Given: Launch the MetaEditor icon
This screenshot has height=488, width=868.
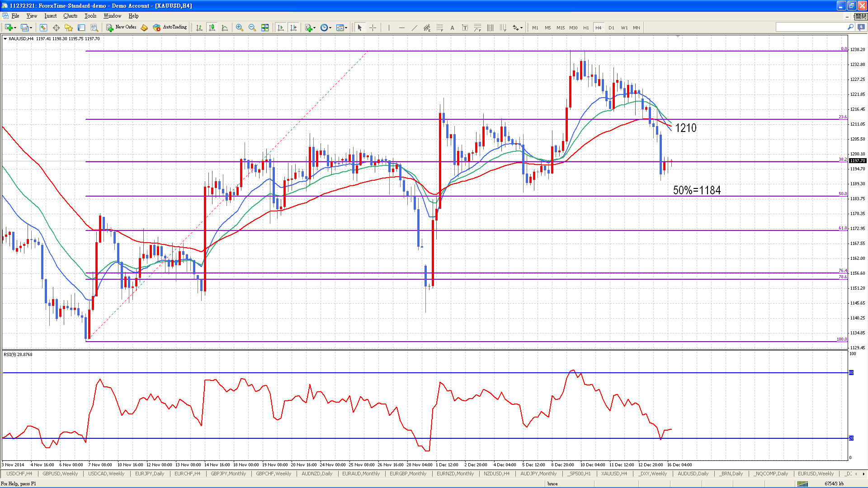Looking at the screenshot, I should [x=144, y=28].
